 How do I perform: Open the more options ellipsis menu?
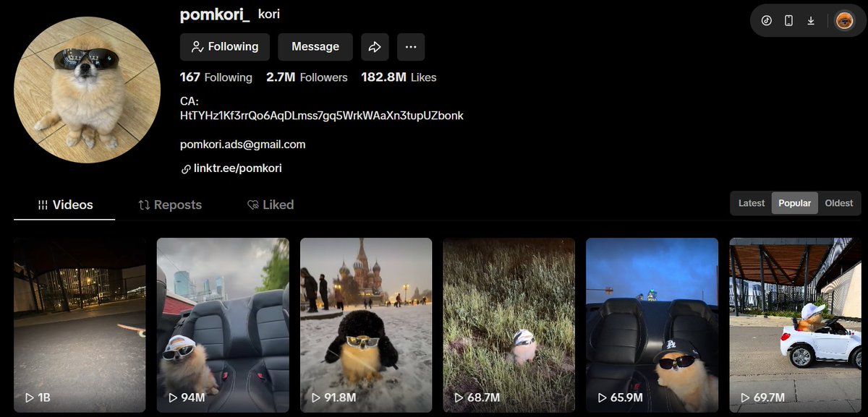411,46
